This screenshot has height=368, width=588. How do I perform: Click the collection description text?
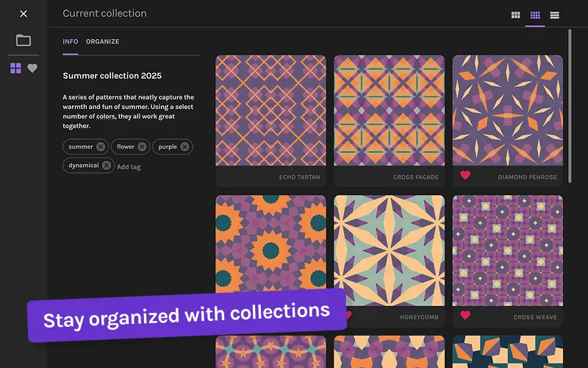(x=128, y=112)
